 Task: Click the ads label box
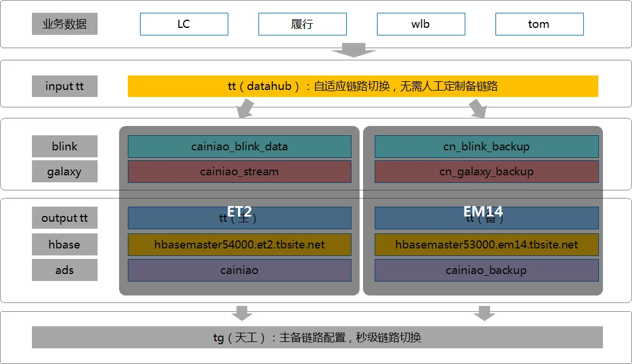(x=64, y=270)
